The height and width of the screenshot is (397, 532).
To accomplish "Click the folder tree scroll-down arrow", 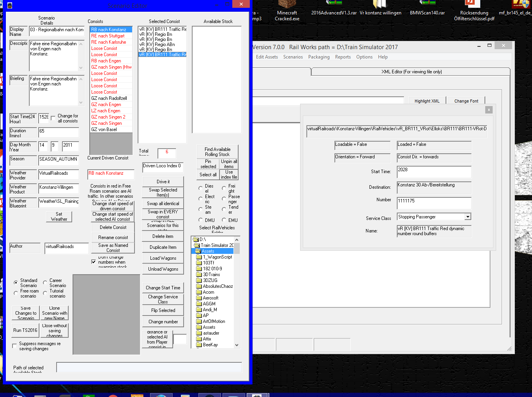I will [x=237, y=345].
